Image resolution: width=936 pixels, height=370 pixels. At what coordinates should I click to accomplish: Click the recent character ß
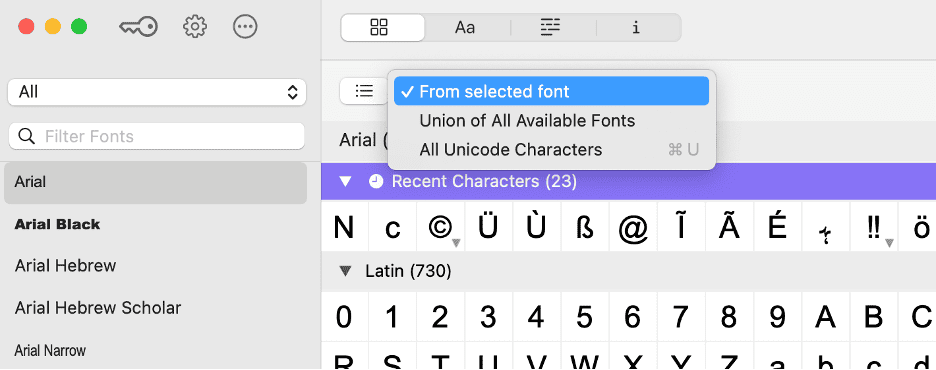click(x=585, y=226)
